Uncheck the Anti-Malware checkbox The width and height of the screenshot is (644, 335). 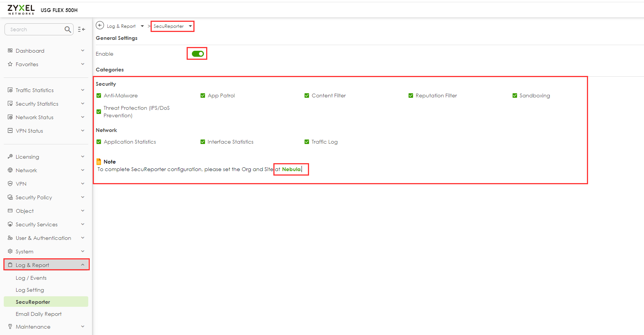99,95
